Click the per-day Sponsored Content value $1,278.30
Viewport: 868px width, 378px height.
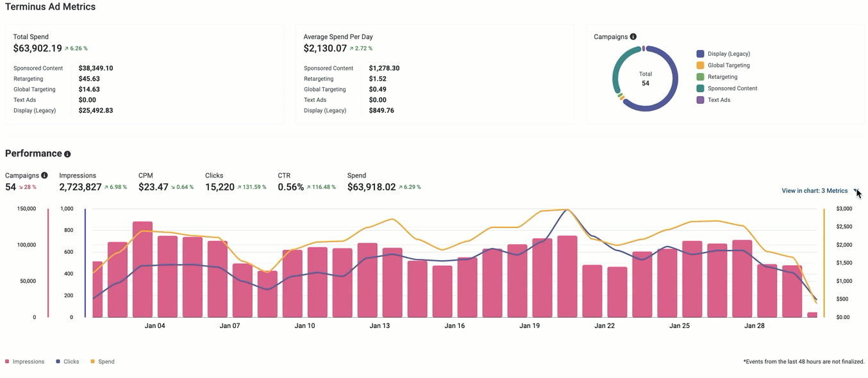[x=384, y=69]
